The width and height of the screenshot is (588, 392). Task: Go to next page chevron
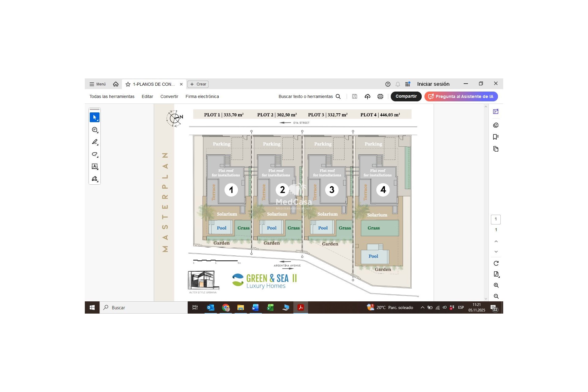[x=496, y=252]
